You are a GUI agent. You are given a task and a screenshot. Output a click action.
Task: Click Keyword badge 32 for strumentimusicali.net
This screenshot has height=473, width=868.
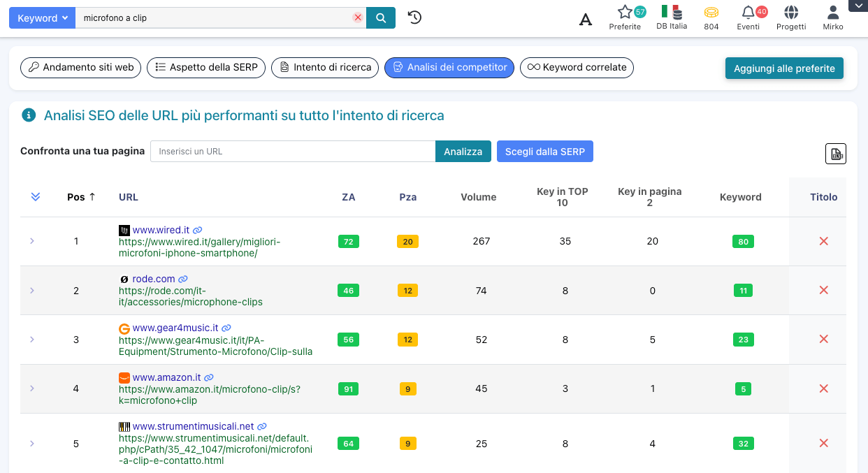(x=743, y=443)
